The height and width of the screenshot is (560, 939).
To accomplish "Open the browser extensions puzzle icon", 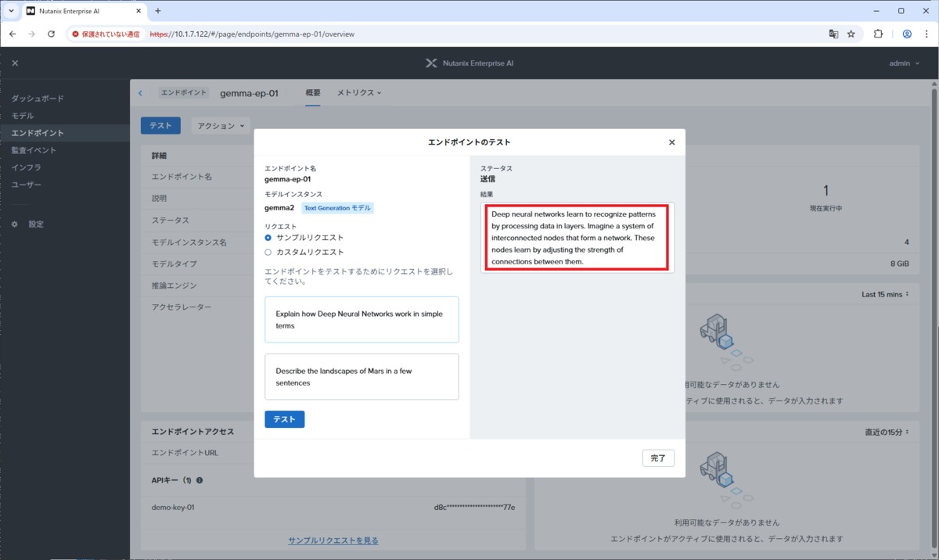I will coord(878,34).
